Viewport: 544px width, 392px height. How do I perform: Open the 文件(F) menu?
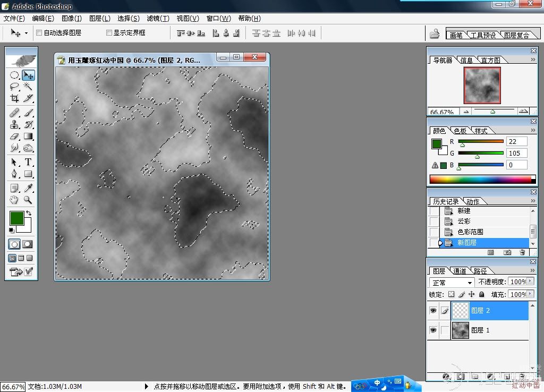[x=14, y=19]
